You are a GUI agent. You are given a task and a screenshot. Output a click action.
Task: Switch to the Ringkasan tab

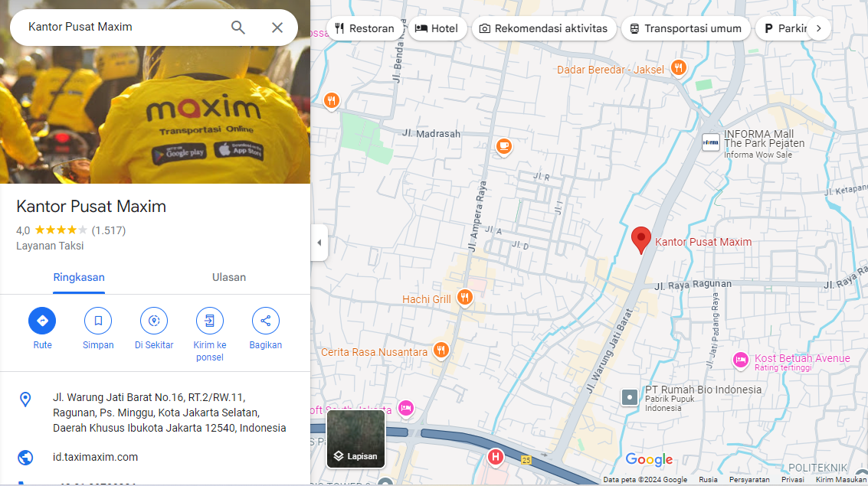(x=79, y=278)
